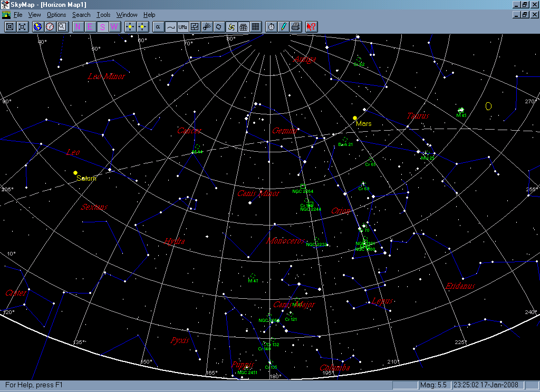
Task: Open the Options menu
Action: pyautogui.click(x=56, y=15)
